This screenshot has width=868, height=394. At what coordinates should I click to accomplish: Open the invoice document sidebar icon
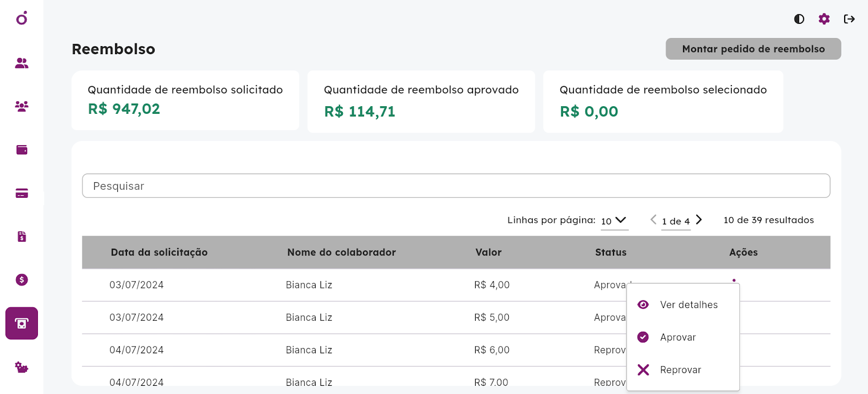(x=22, y=236)
